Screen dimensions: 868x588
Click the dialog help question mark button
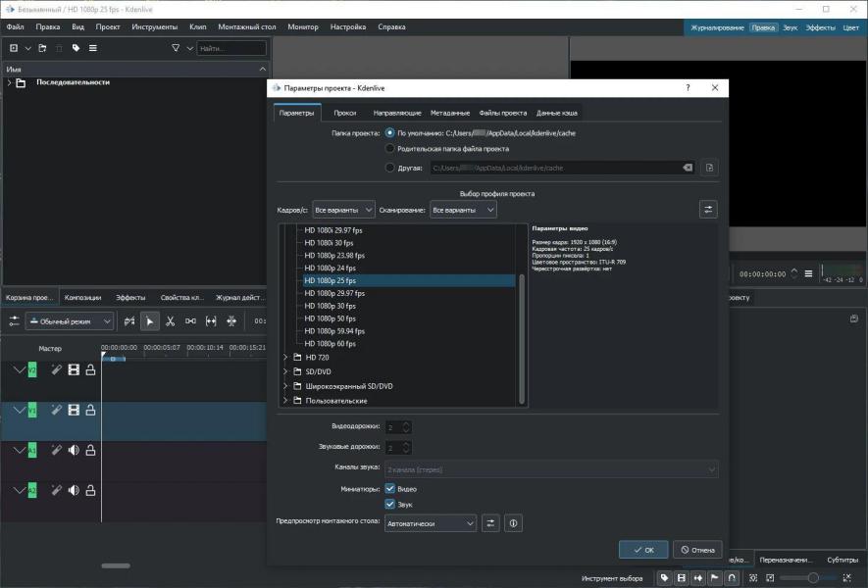(688, 88)
